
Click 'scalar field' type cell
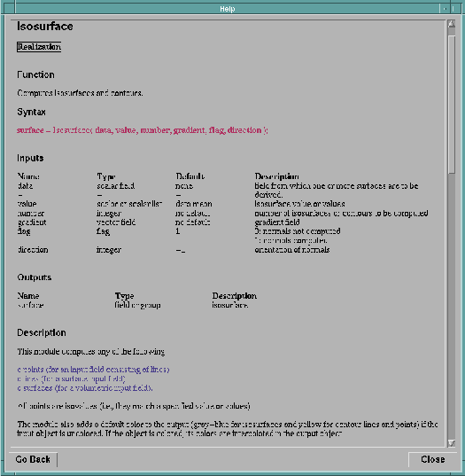(116, 186)
